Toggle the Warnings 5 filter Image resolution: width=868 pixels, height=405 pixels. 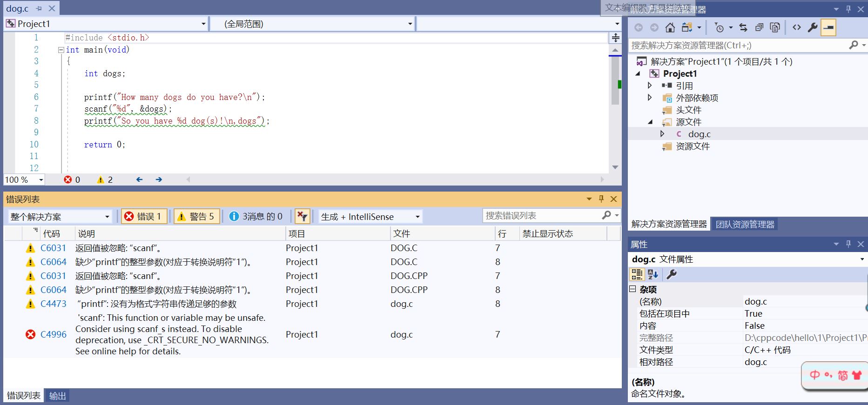[196, 216]
